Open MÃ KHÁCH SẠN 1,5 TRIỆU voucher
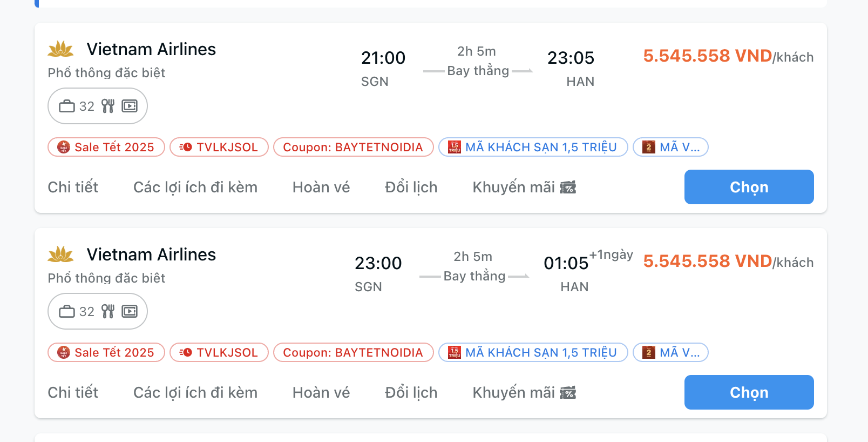This screenshot has height=442, width=868. [533, 147]
